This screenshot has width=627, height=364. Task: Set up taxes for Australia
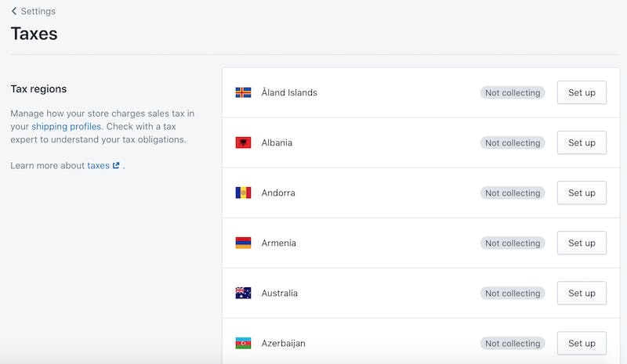tap(582, 294)
